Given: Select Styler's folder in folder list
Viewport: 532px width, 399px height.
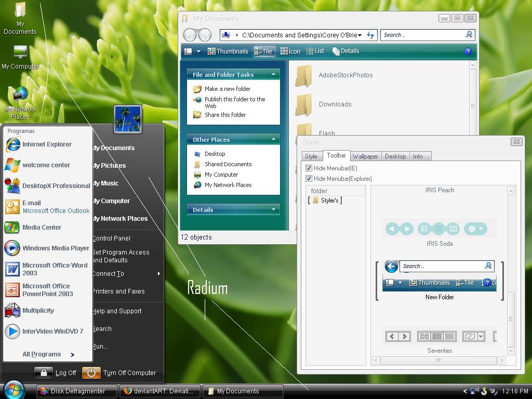Looking at the screenshot, I should coord(325,201).
